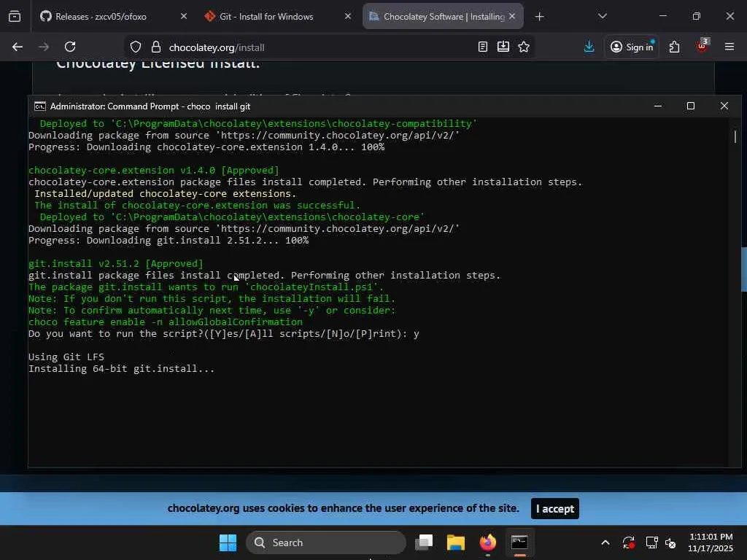Maximize the Command Prompt window
This screenshot has width=747, height=560.
click(691, 106)
